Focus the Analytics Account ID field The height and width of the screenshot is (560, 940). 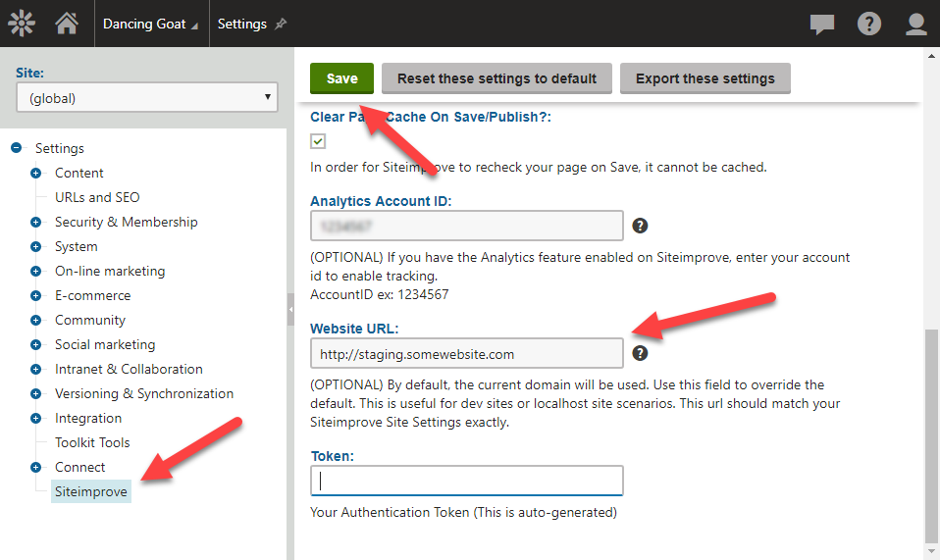click(x=466, y=226)
